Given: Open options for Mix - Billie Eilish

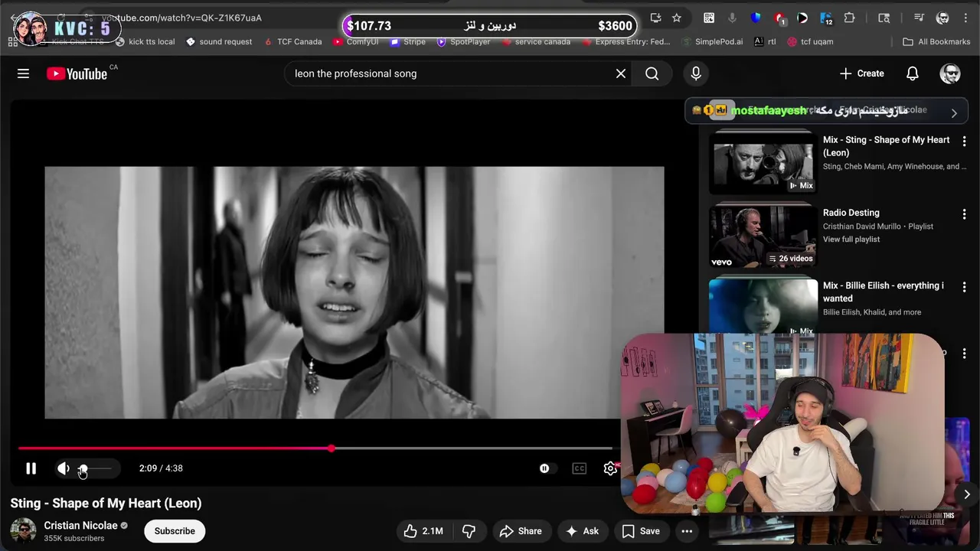Looking at the screenshot, I should click(x=964, y=286).
